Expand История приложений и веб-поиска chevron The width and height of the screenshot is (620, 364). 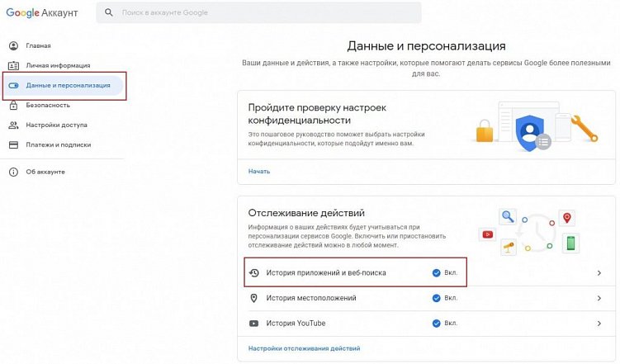click(599, 272)
